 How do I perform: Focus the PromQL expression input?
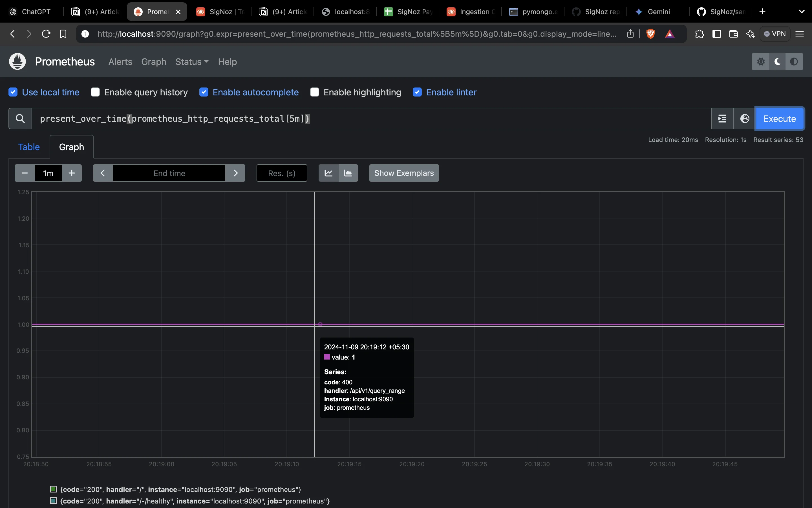click(371, 119)
